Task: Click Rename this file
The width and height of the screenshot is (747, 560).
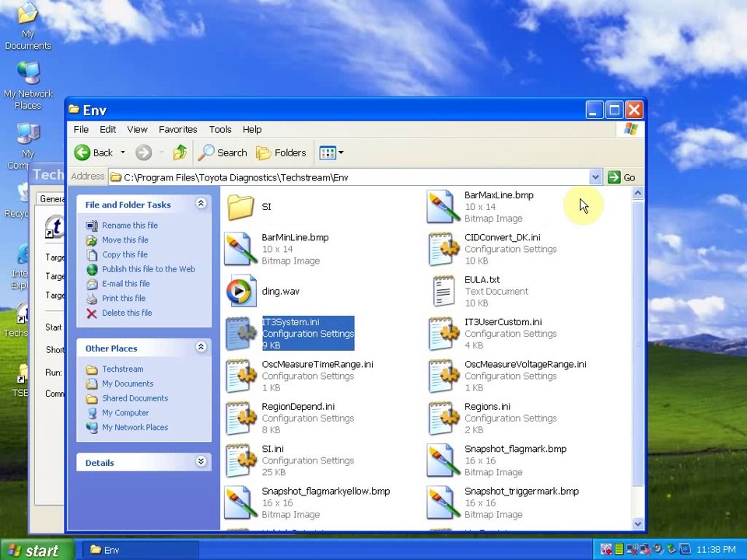Action: click(130, 226)
